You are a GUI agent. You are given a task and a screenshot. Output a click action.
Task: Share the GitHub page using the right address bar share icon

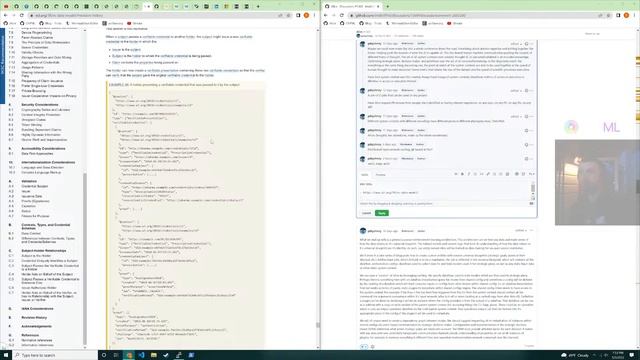[600, 15]
